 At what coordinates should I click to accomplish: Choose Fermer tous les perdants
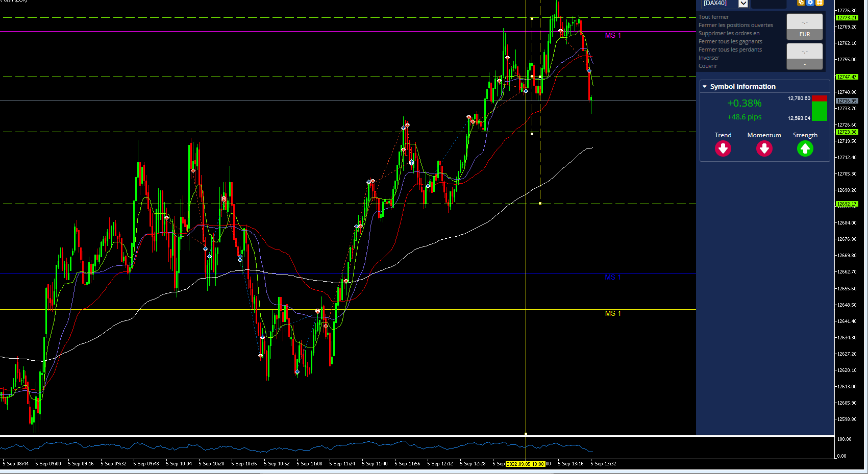[730, 49]
